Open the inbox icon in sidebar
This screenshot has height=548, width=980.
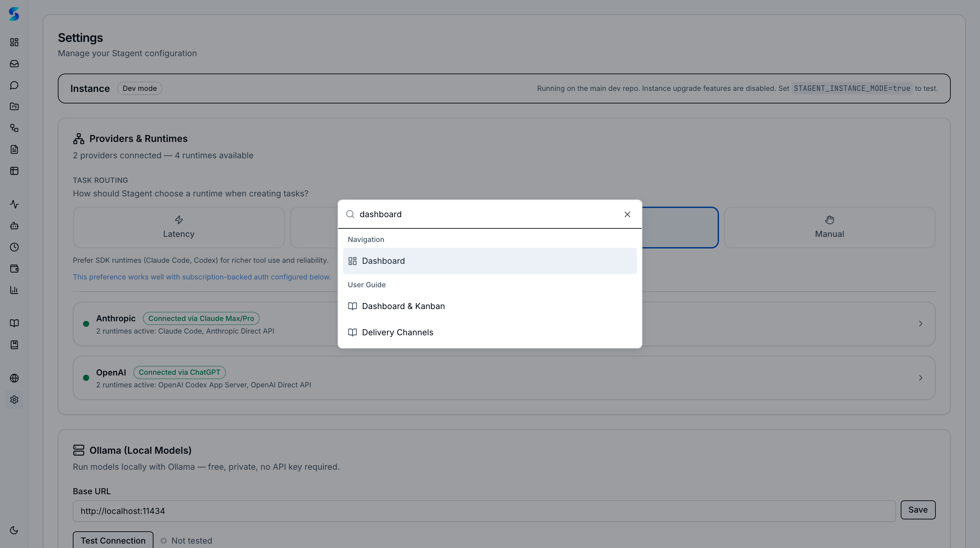[x=14, y=64]
